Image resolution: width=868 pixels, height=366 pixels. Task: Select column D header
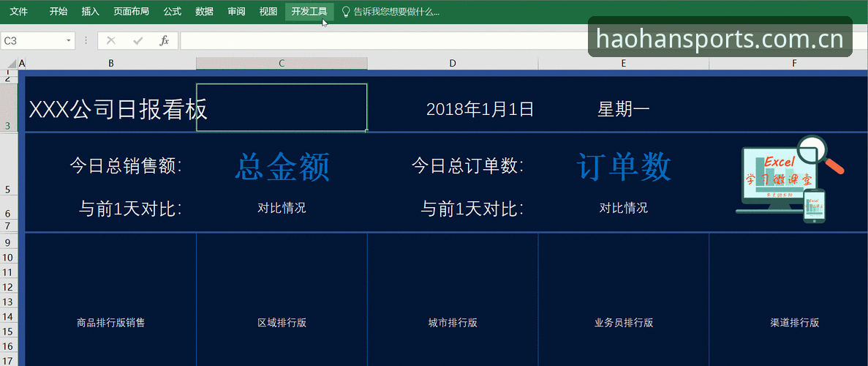point(453,64)
